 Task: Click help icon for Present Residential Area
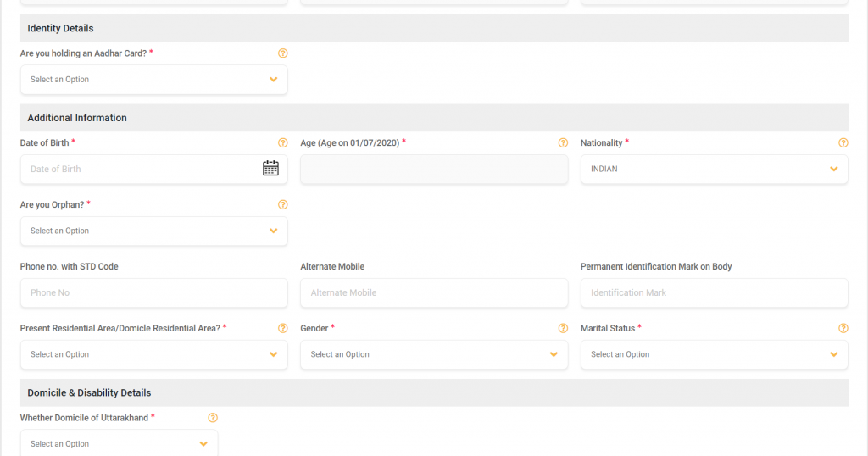pyautogui.click(x=283, y=328)
